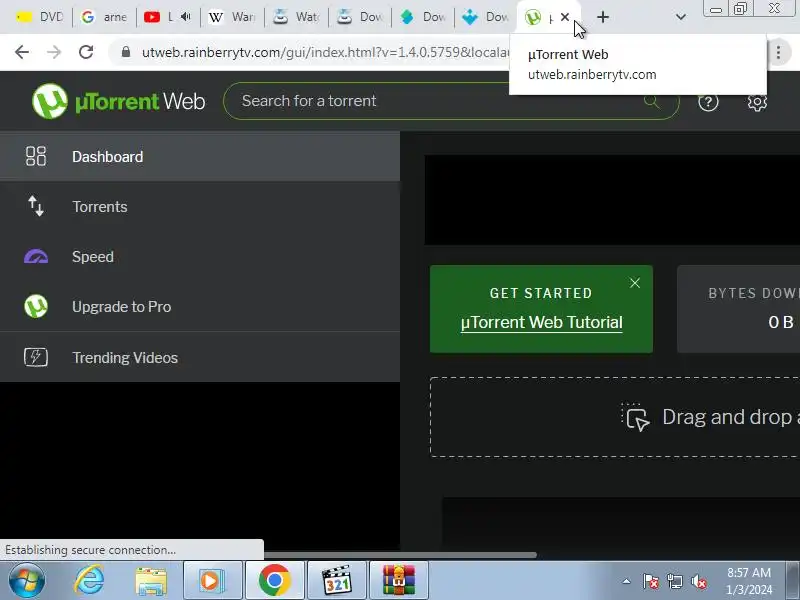Expand the tab search chevron
This screenshot has height=600, width=800.
(x=681, y=17)
